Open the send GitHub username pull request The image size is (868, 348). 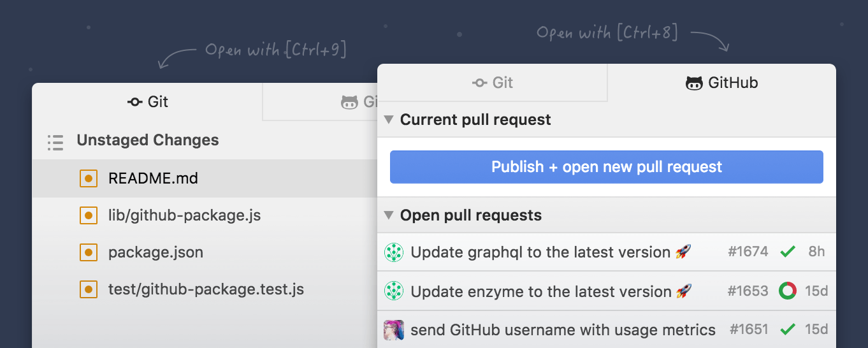[x=563, y=330]
